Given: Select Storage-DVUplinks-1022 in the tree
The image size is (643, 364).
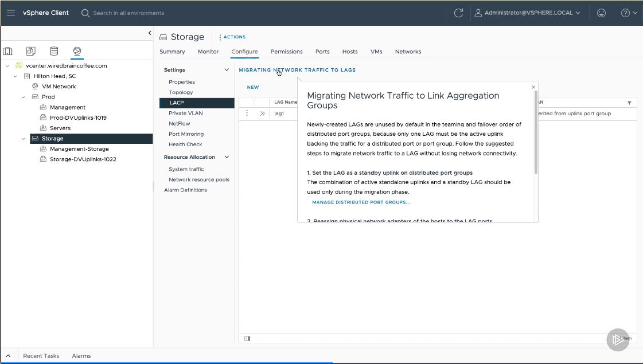Looking at the screenshot, I should (x=83, y=159).
